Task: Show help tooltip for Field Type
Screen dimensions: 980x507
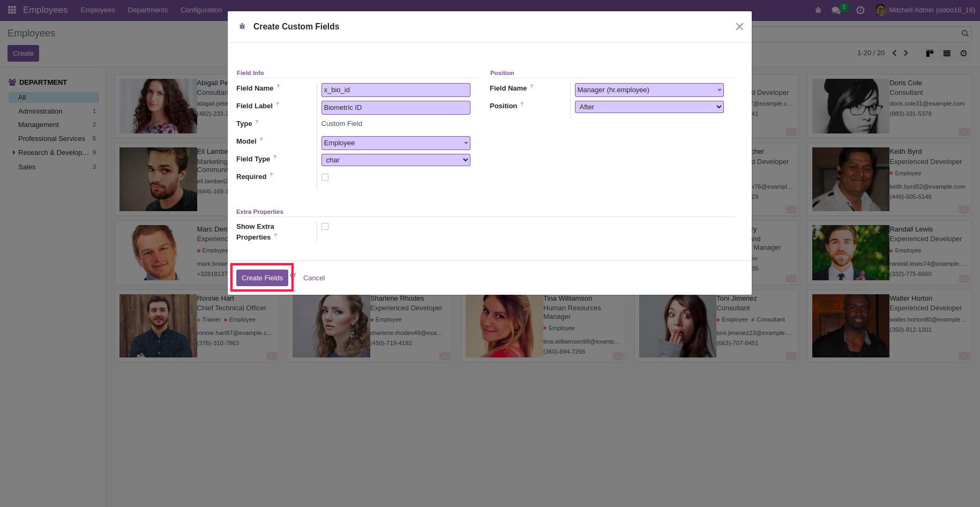Action: (x=275, y=157)
